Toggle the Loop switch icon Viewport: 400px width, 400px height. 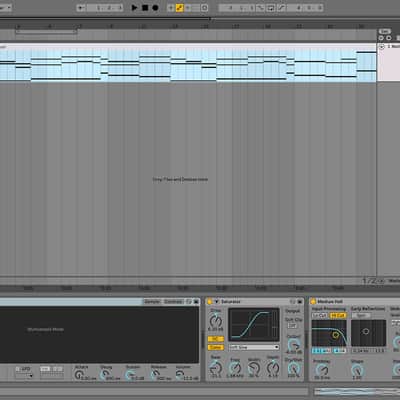click(270, 8)
